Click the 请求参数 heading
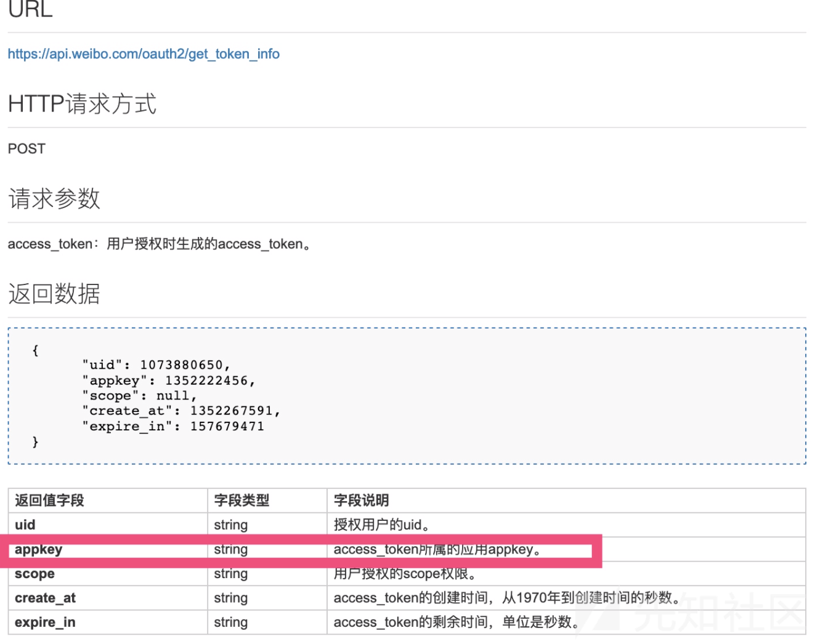This screenshot has height=644, width=823. click(54, 199)
